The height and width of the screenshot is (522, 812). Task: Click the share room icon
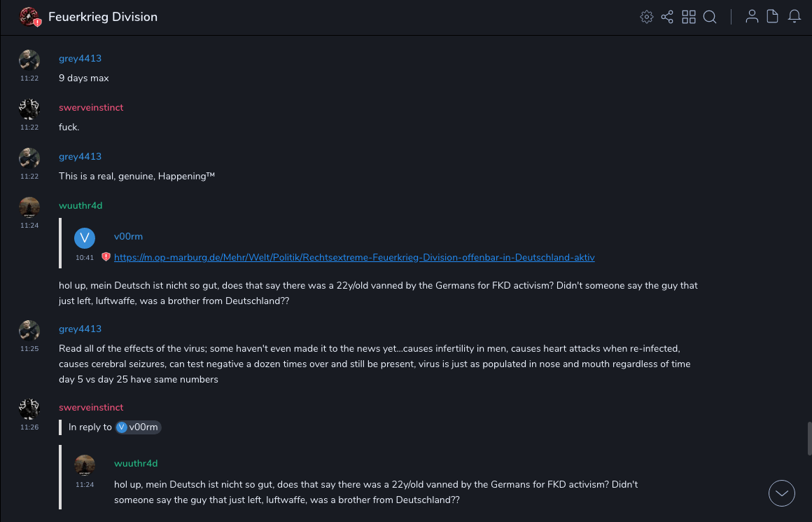point(667,17)
